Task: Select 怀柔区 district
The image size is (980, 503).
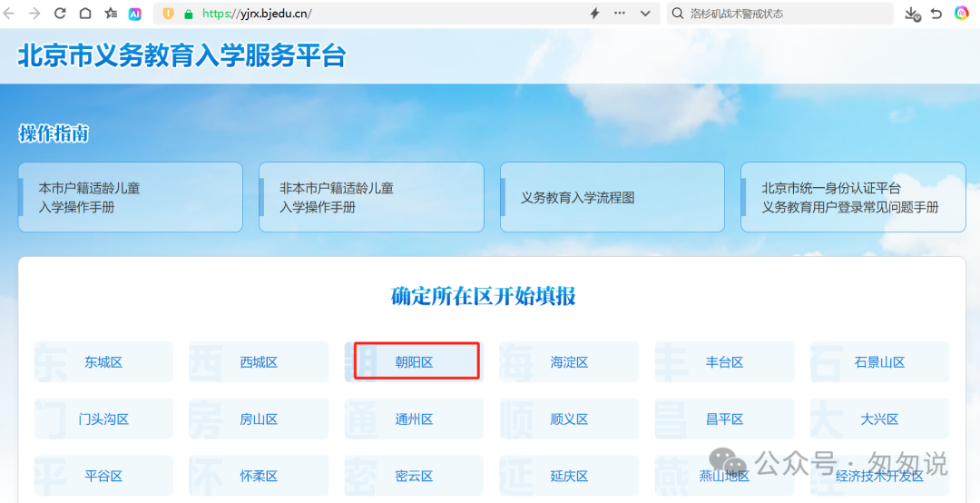Action: pyautogui.click(x=259, y=476)
